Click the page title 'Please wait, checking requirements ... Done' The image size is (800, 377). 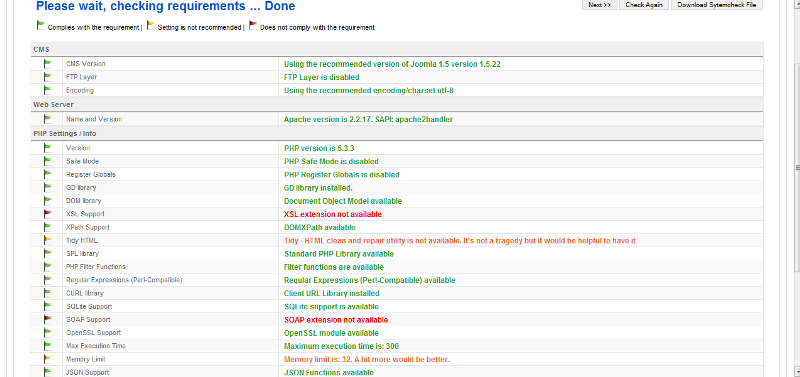[x=165, y=6]
